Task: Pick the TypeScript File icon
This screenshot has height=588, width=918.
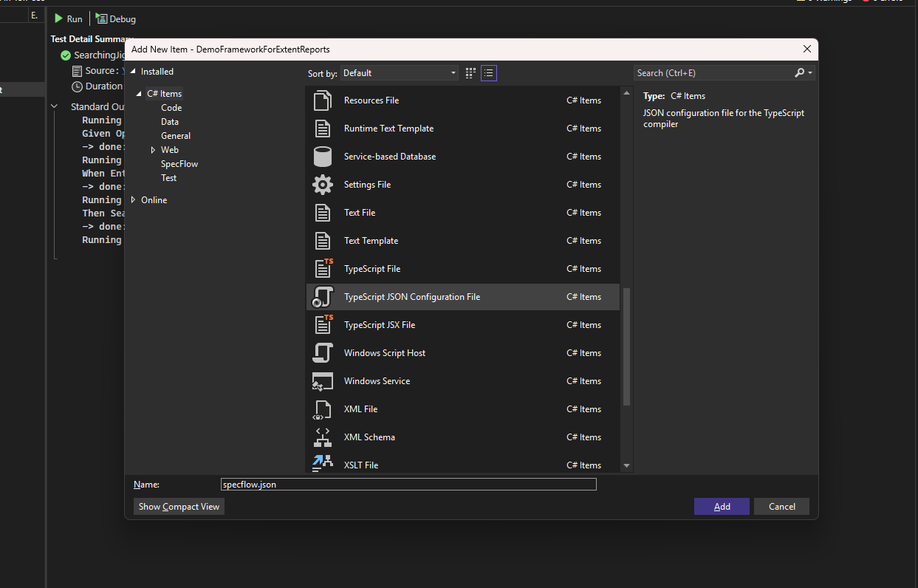Action: (x=323, y=269)
